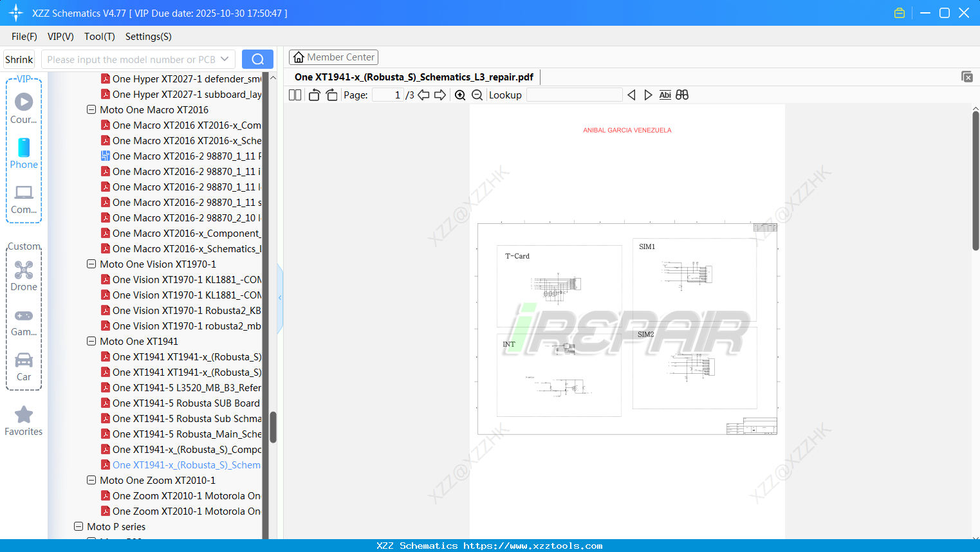Click the binoculars search-highlight icon

682,95
